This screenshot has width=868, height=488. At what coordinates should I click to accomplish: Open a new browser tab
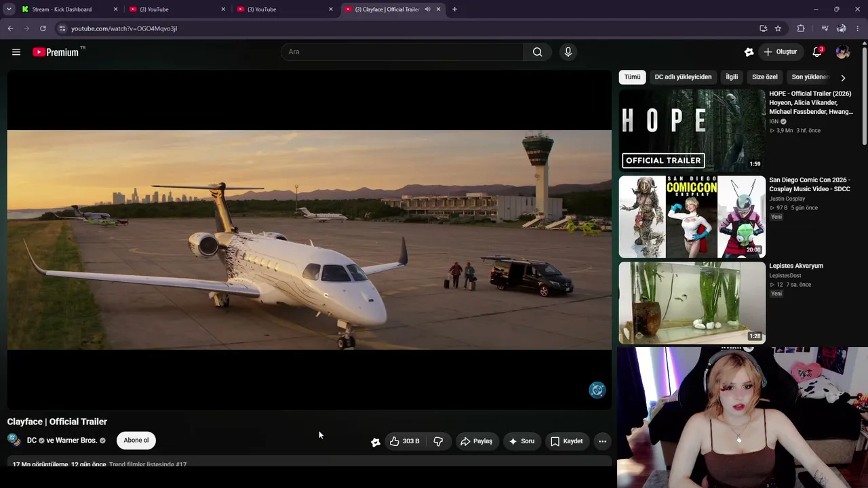tap(454, 9)
